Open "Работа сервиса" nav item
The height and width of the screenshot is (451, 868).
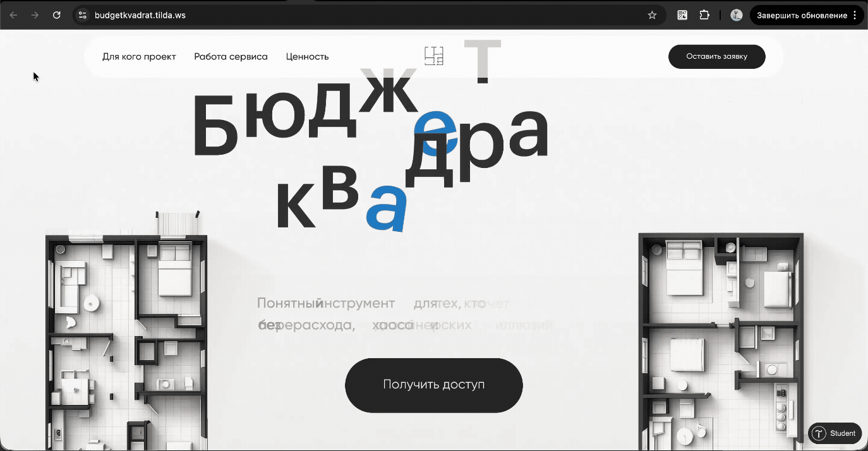(231, 56)
